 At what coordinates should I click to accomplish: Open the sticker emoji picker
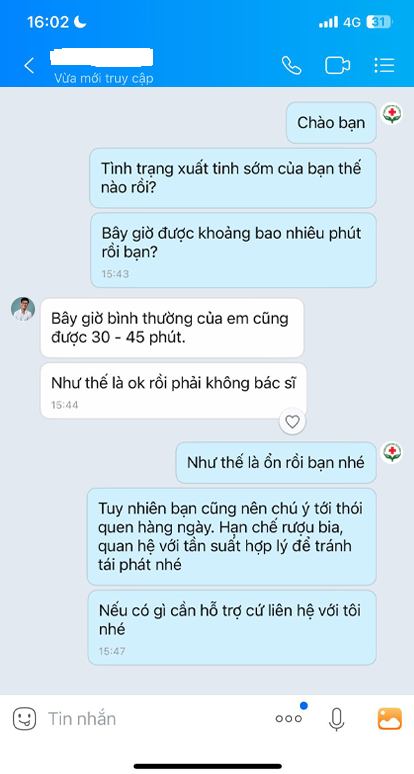[x=24, y=718]
